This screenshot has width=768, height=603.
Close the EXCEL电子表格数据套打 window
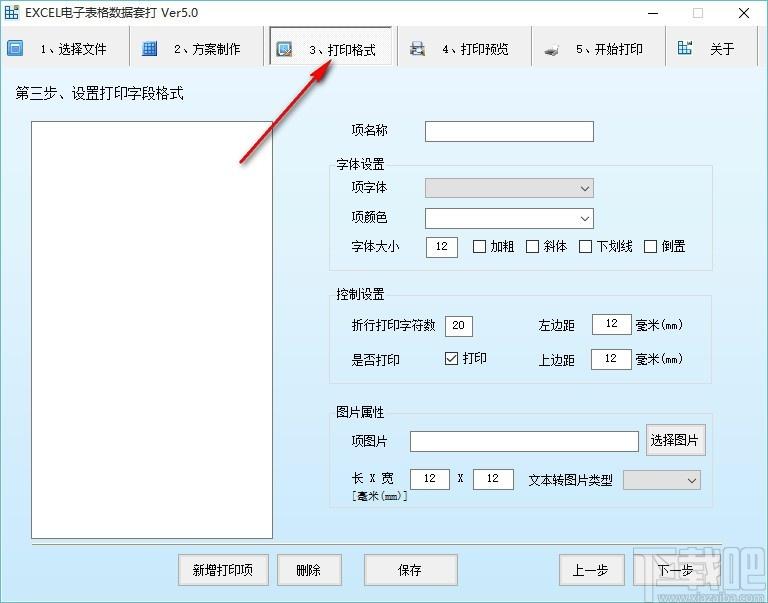click(x=744, y=13)
